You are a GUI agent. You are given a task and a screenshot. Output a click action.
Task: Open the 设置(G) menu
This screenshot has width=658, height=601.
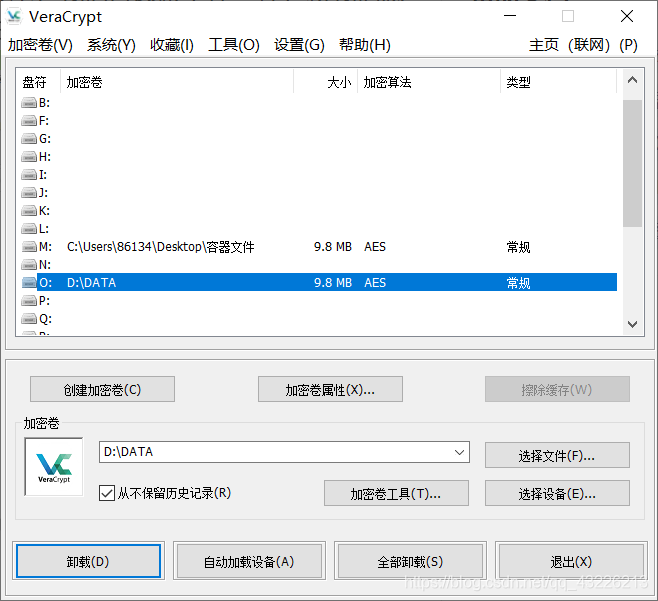pyautogui.click(x=299, y=44)
